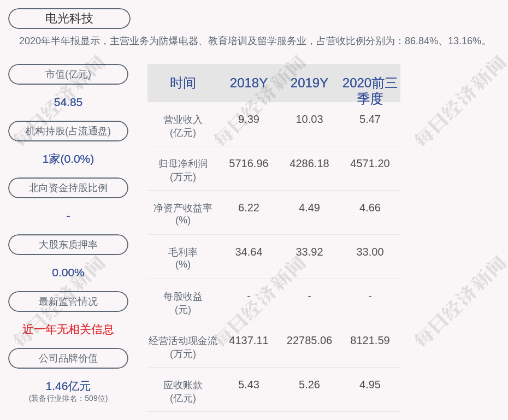This screenshot has height=420, width=508.
Task: Click the 2020前三季度 column header
Action: tap(370, 91)
